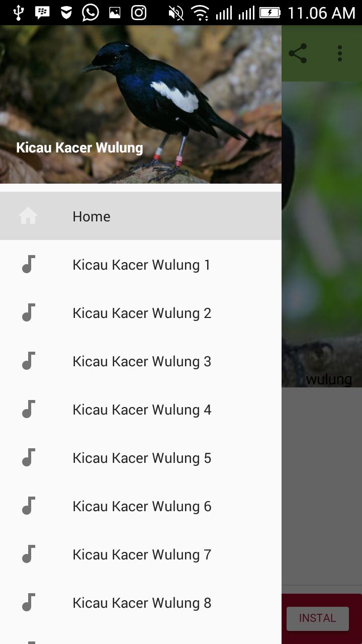
Task: Tap the Home house icon
Action: (x=28, y=216)
